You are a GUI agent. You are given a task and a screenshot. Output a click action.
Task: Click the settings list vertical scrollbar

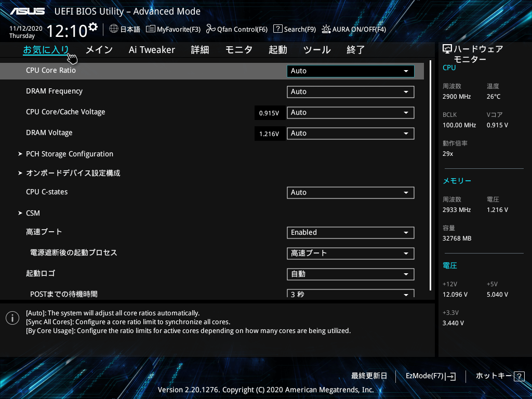430,175
